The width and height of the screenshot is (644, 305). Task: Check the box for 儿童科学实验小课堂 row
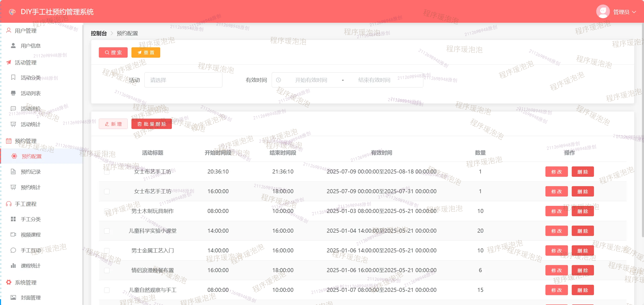[107, 231]
